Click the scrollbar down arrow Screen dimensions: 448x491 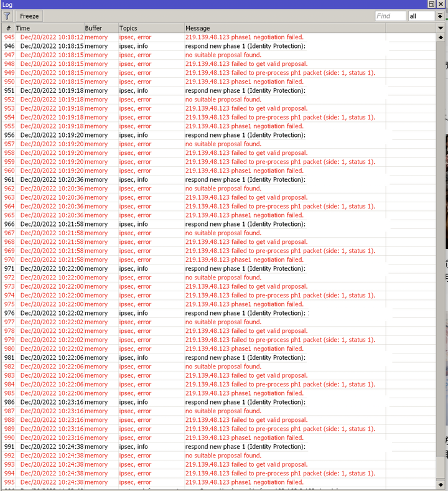(x=441, y=484)
